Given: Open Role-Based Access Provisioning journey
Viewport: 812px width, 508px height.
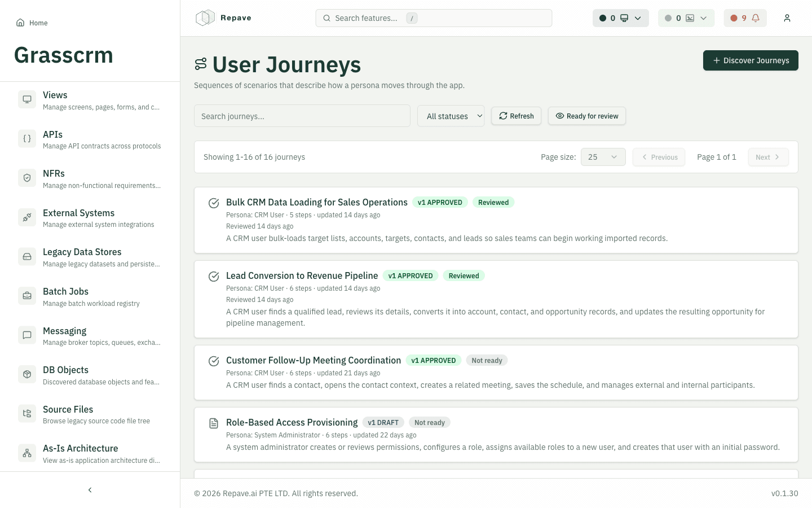Looking at the screenshot, I should pos(292,422).
